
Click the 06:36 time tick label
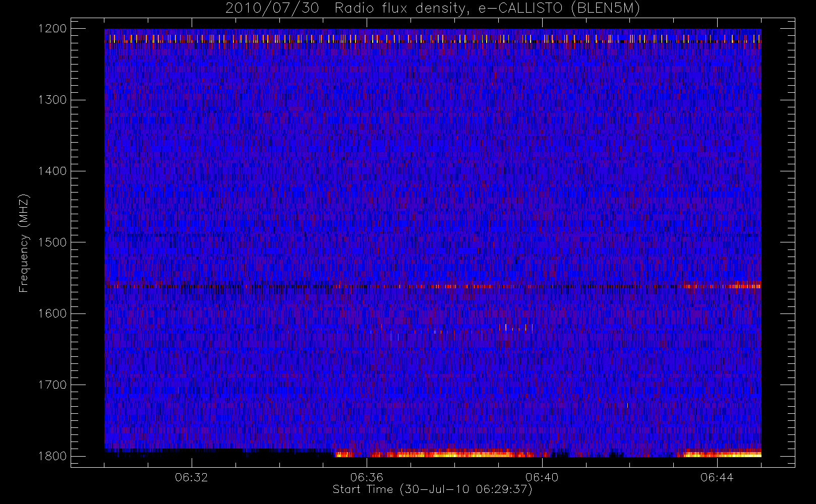coord(367,477)
